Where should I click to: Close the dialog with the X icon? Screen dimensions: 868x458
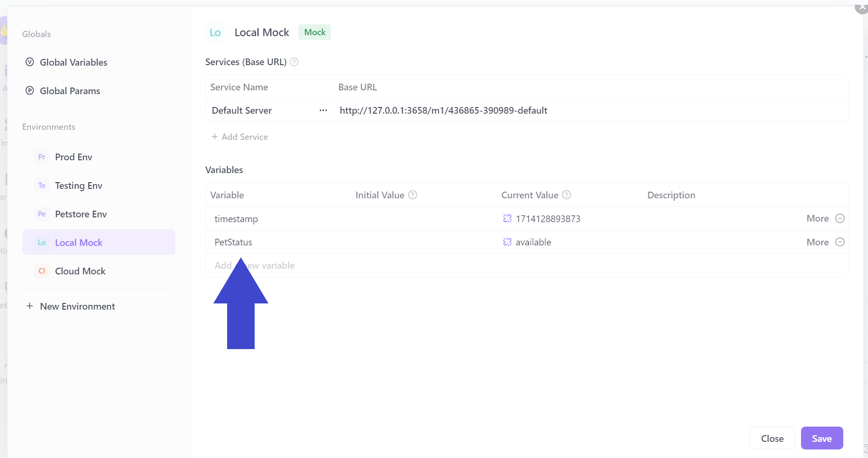[x=862, y=8]
